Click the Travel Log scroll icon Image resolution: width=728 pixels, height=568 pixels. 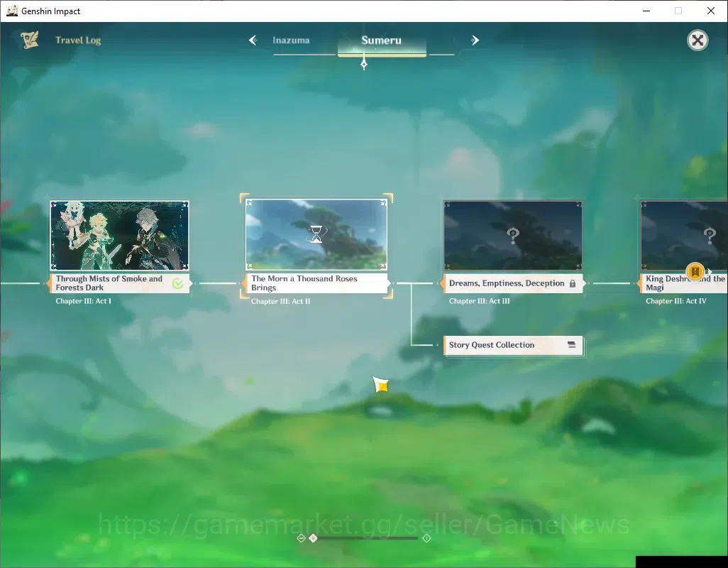pos(30,40)
